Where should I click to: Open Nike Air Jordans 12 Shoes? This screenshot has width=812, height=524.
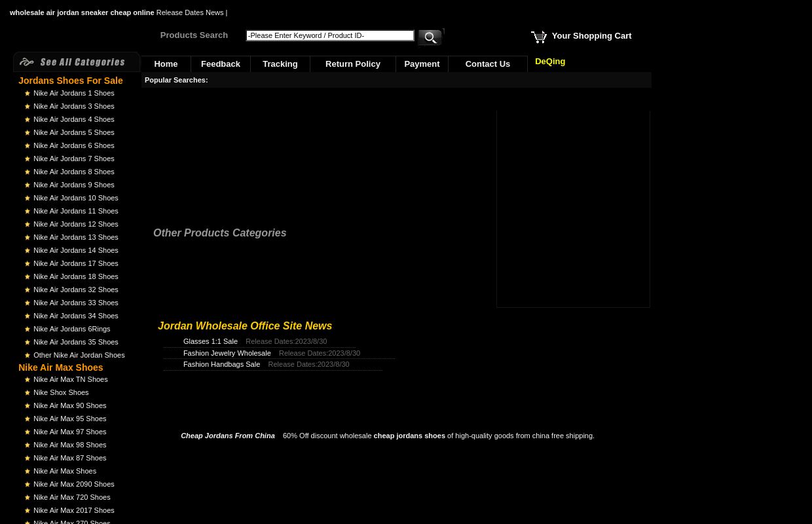pyautogui.click(x=76, y=224)
